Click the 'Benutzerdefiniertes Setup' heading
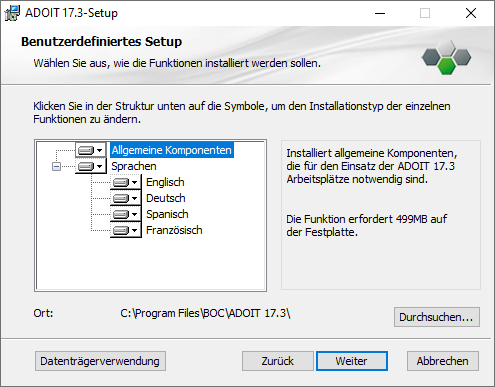 point(101,42)
